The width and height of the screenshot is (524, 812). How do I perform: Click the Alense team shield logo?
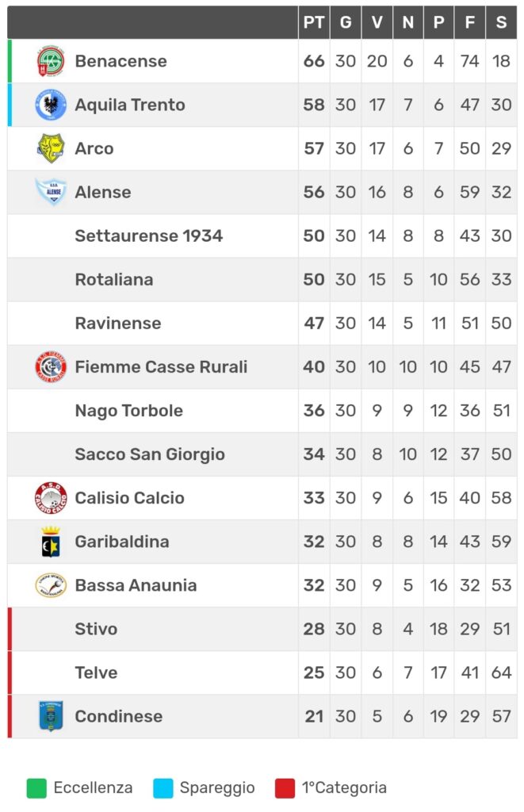51,192
